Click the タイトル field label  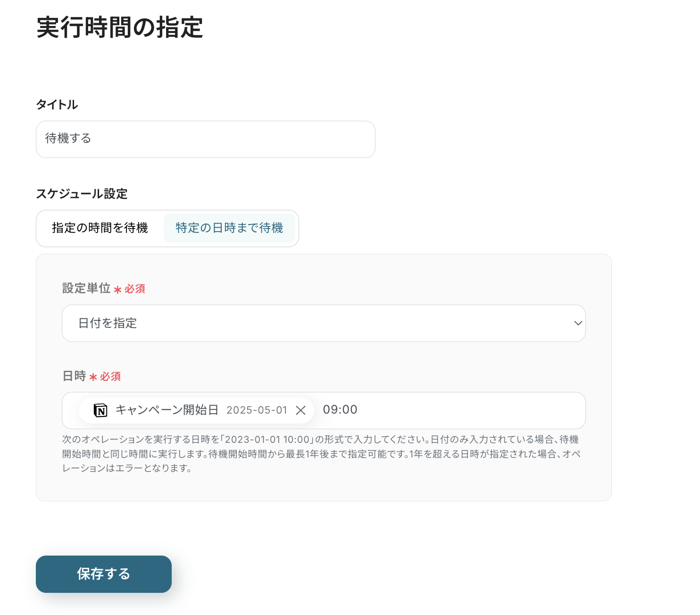57,105
